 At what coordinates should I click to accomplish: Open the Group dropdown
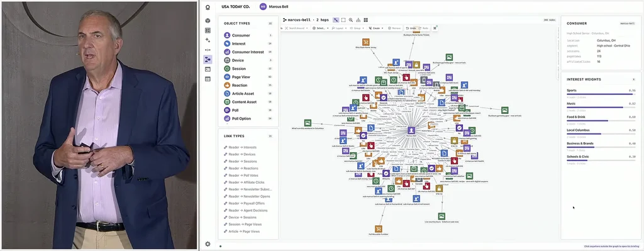pos(357,28)
